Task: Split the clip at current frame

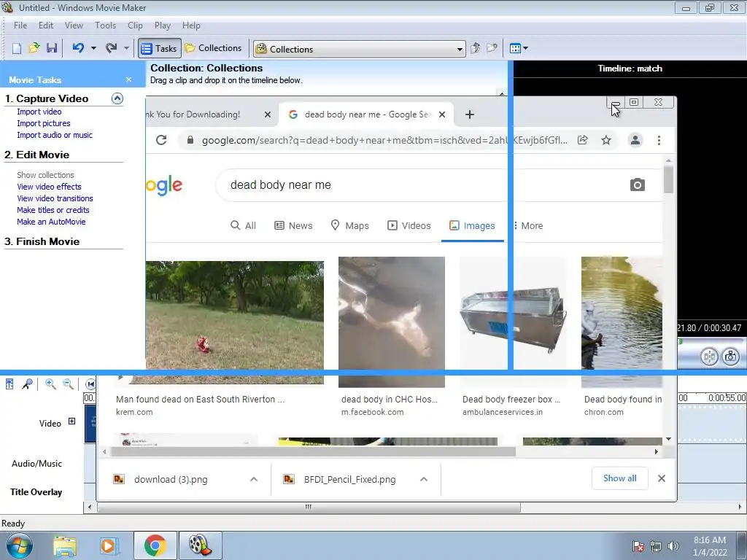Action: pos(709,356)
